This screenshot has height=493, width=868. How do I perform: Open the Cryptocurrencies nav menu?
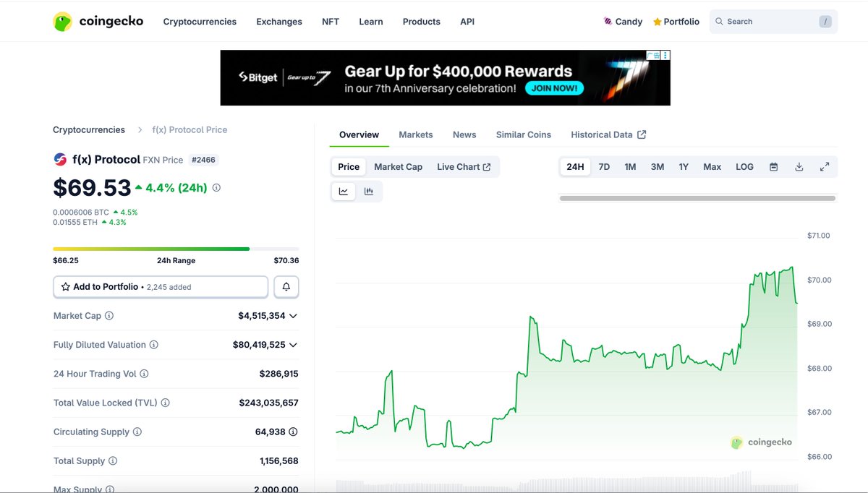coord(200,22)
